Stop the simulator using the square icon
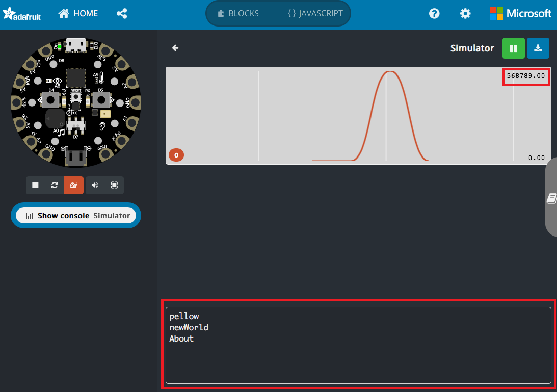This screenshot has width=557, height=392. (35, 185)
